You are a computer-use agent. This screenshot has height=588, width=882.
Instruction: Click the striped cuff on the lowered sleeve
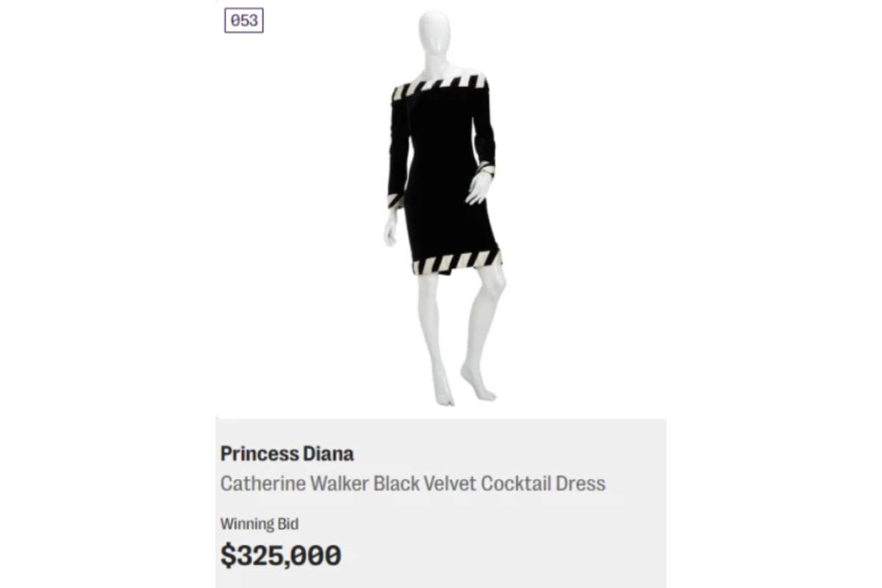[395, 201]
